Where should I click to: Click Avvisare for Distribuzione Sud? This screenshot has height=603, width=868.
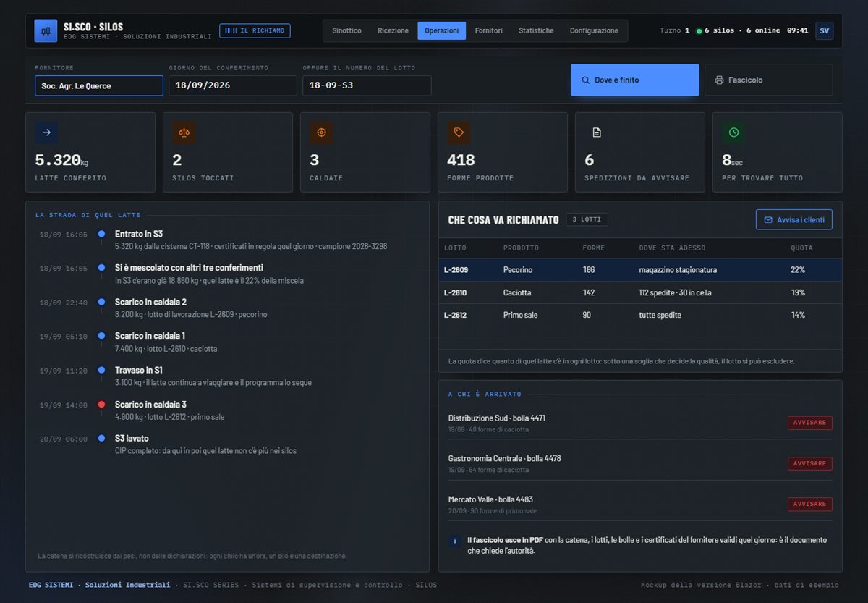(x=810, y=423)
